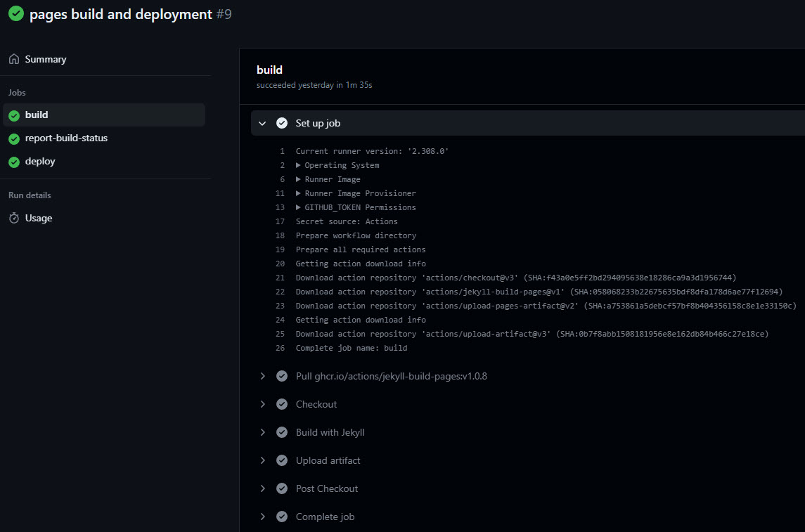
Task: Click the Run details section label
Action: [x=30, y=195]
